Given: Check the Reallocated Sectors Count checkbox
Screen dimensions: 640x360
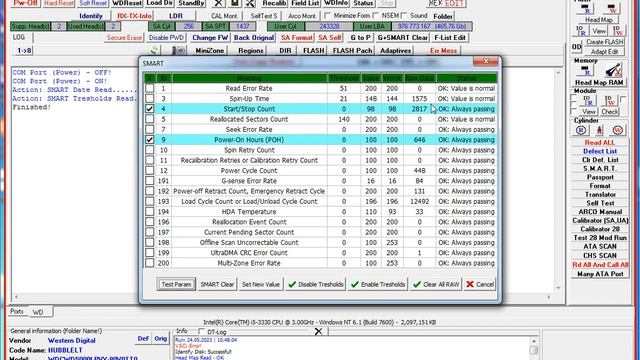Looking at the screenshot, I should [149, 119].
